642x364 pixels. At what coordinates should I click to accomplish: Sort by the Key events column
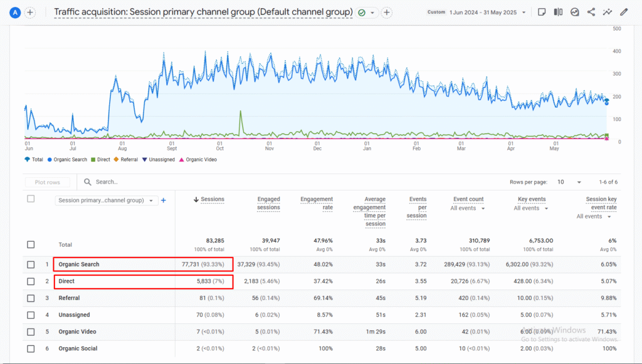[x=532, y=199]
